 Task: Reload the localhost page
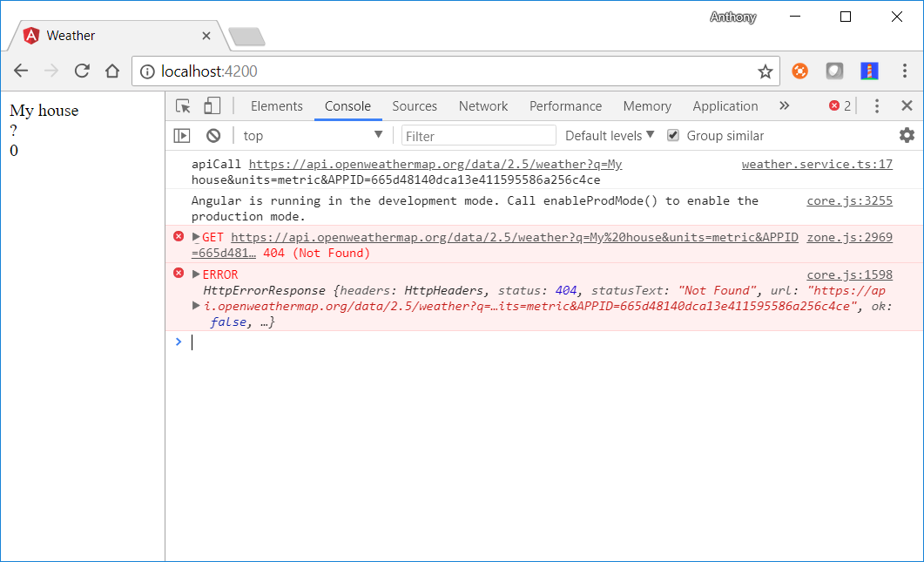(x=82, y=71)
